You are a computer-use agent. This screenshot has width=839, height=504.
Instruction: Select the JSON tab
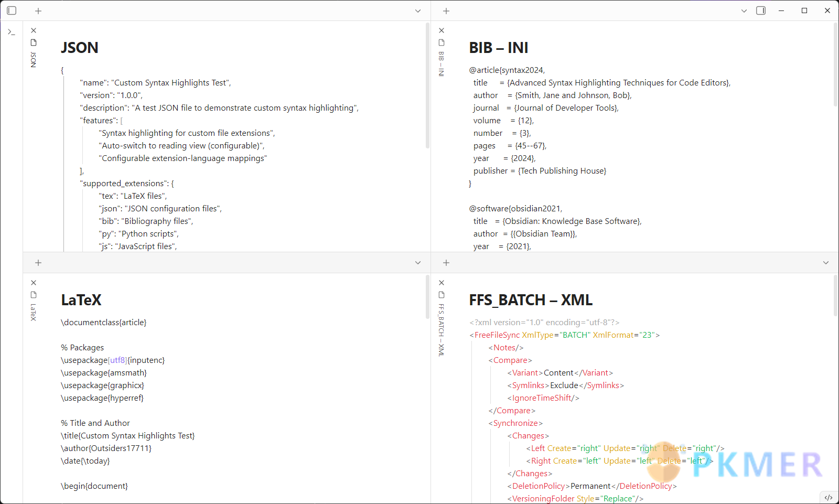point(34,58)
